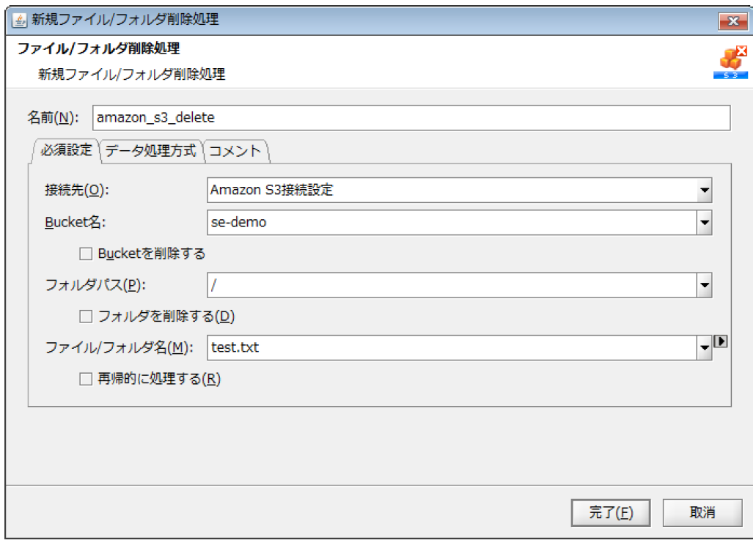Select the 必須設定 tab

(66, 151)
